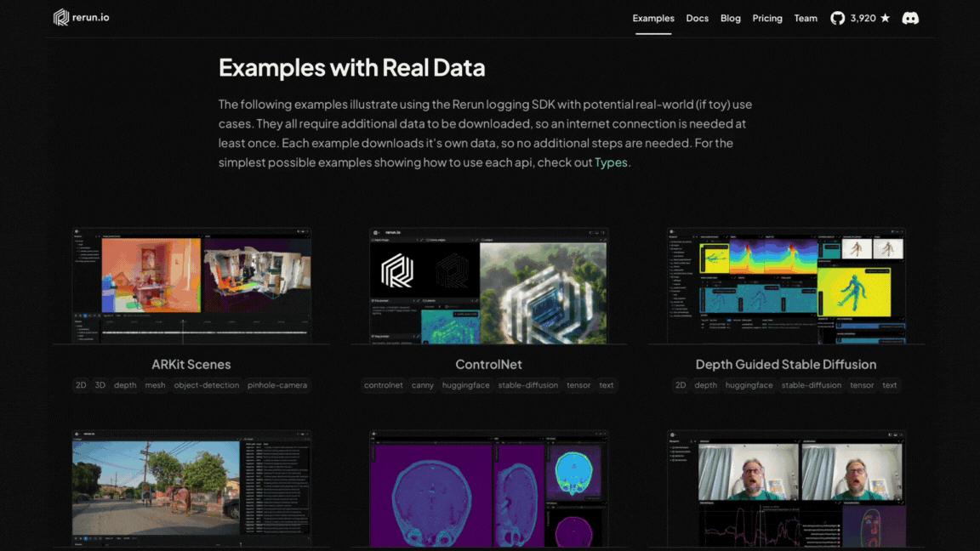Open the Team page
The height and width of the screenshot is (551, 980).
pos(806,18)
